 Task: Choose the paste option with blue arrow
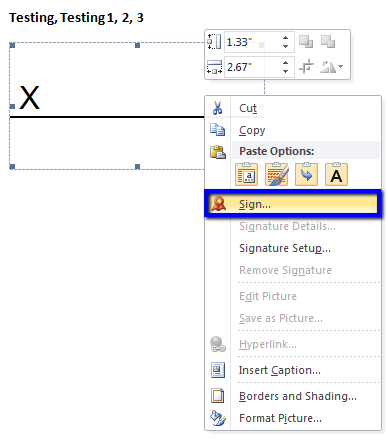click(x=306, y=174)
